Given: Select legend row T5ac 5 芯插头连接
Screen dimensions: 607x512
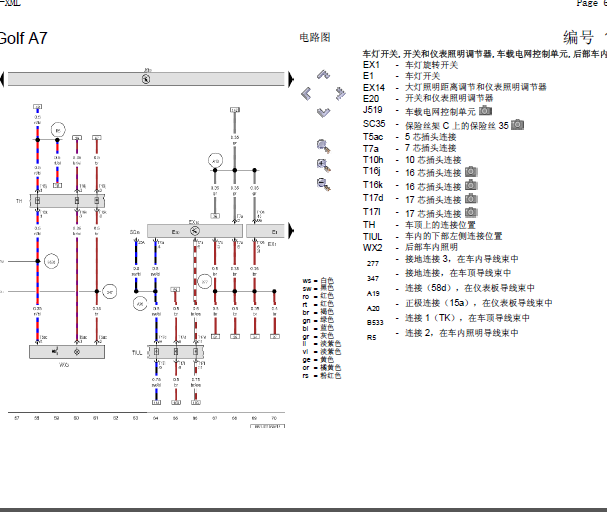Looking at the screenshot, I should 410,137.
